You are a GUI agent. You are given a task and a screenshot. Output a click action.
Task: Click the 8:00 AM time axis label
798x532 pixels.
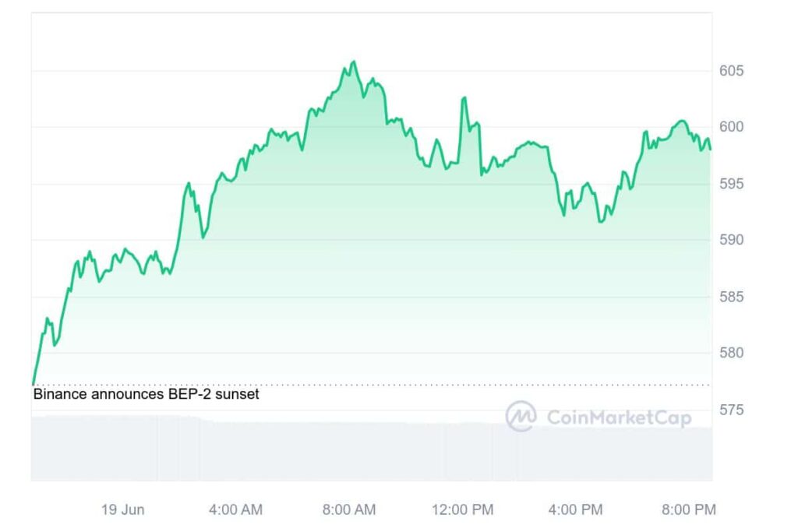click(349, 510)
